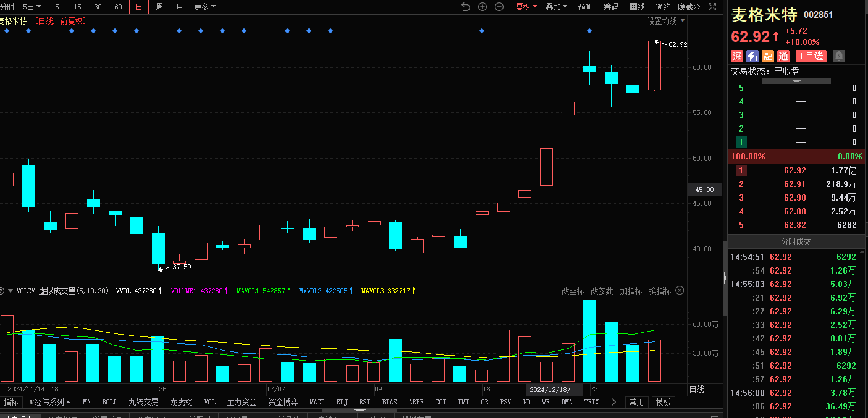Click the tallest cyan volume bar

point(589,340)
